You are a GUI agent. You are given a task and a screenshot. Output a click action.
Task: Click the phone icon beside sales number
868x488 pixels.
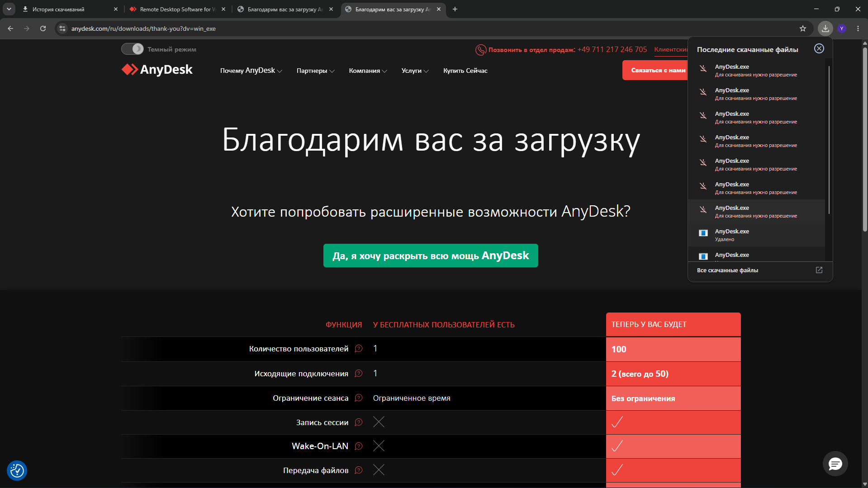tap(481, 50)
